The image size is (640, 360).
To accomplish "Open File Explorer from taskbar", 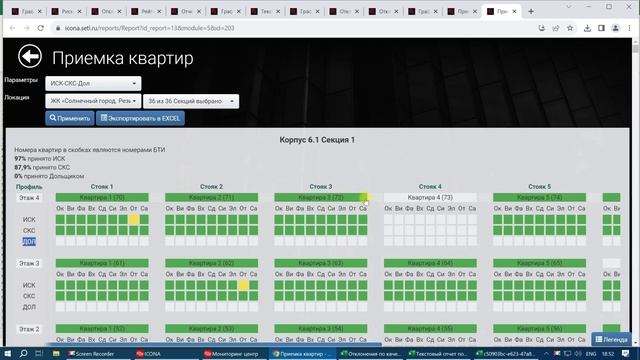I will pyautogui.click(x=56, y=353).
